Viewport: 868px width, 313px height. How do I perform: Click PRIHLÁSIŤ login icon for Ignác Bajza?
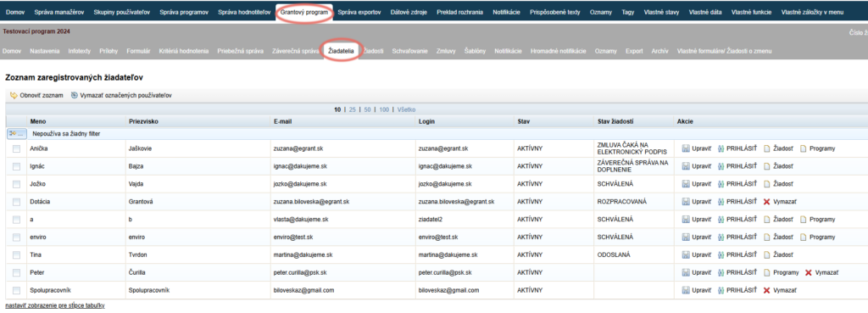click(721, 166)
